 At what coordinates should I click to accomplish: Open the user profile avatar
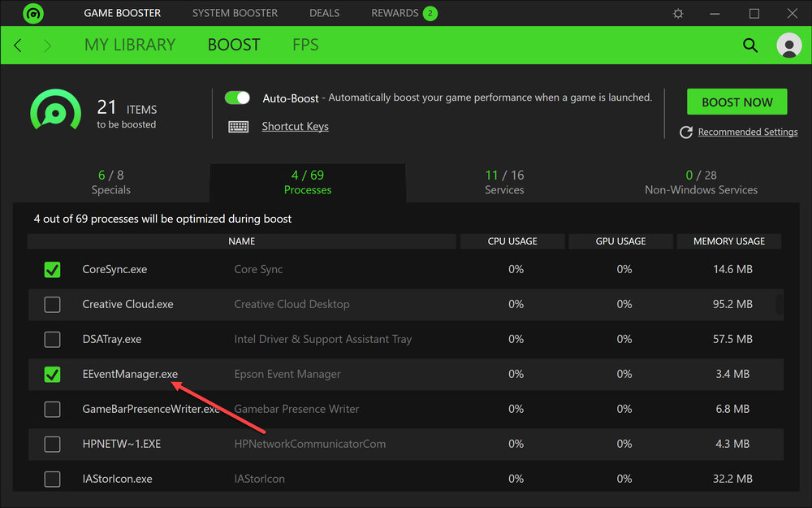(788, 45)
